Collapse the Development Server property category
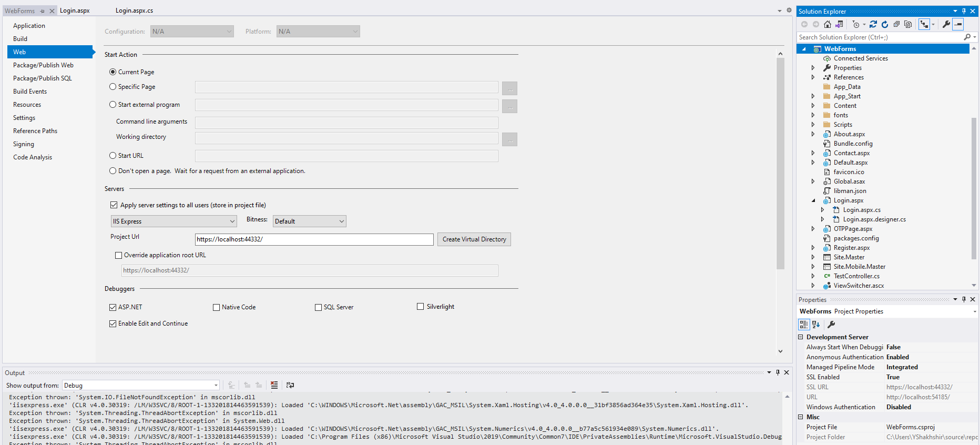980x445 pixels. pos(801,337)
